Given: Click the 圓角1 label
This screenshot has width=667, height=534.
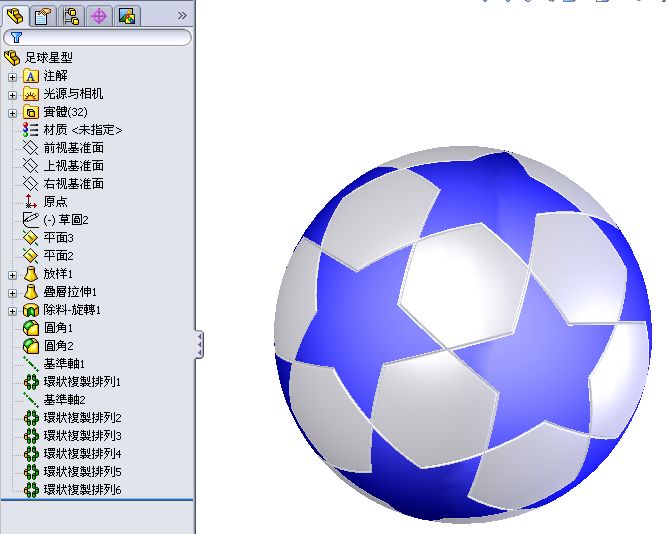Looking at the screenshot, I should (58, 328).
